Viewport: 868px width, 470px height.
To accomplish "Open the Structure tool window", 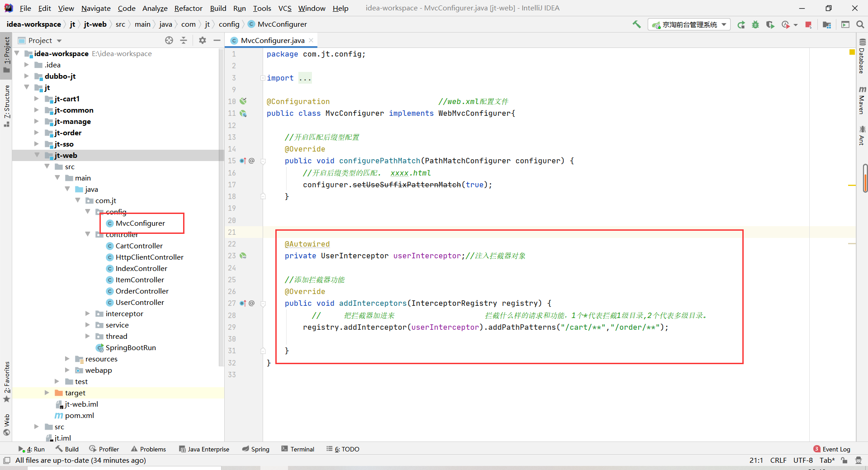I will 6,105.
